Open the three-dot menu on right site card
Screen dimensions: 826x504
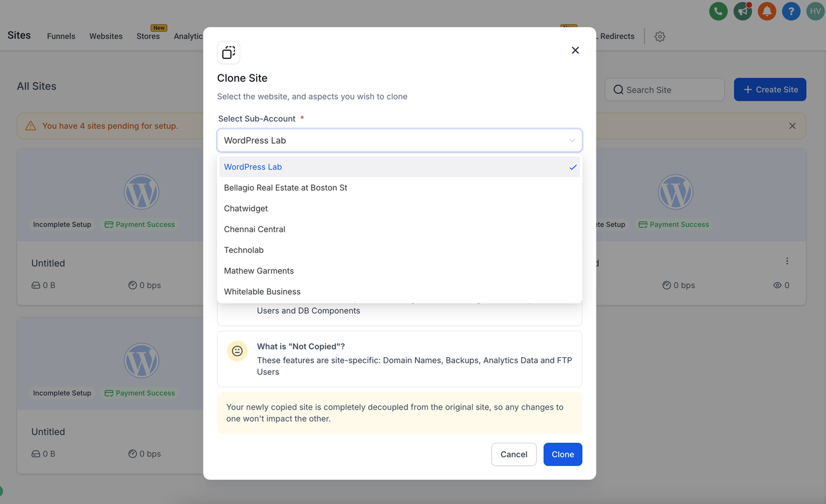[787, 261]
